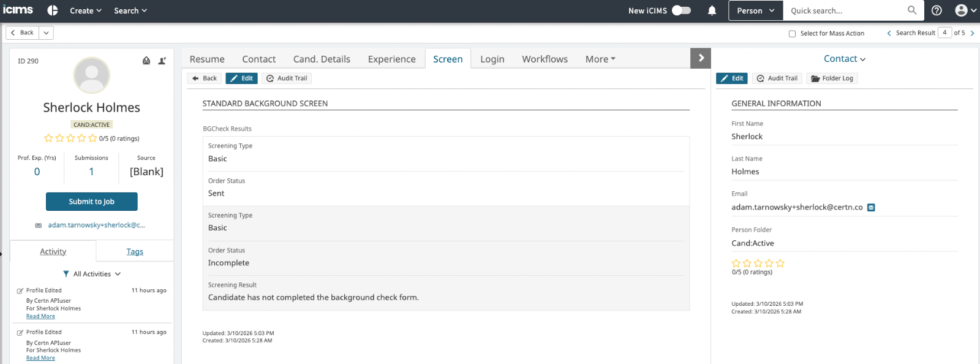Toggle the New iCIMS switch
980x364 pixels.
(x=681, y=10)
